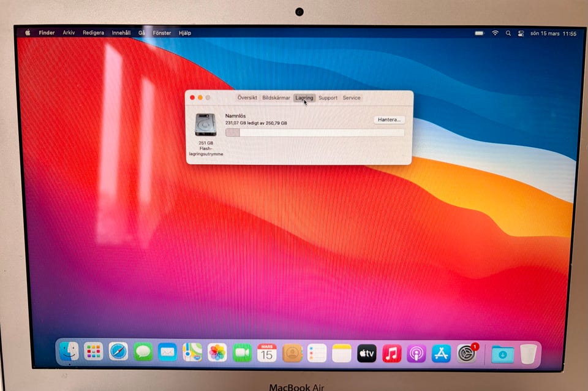This screenshot has width=588, height=391.
Task: Open Maps from the Dock
Action: (192, 352)
